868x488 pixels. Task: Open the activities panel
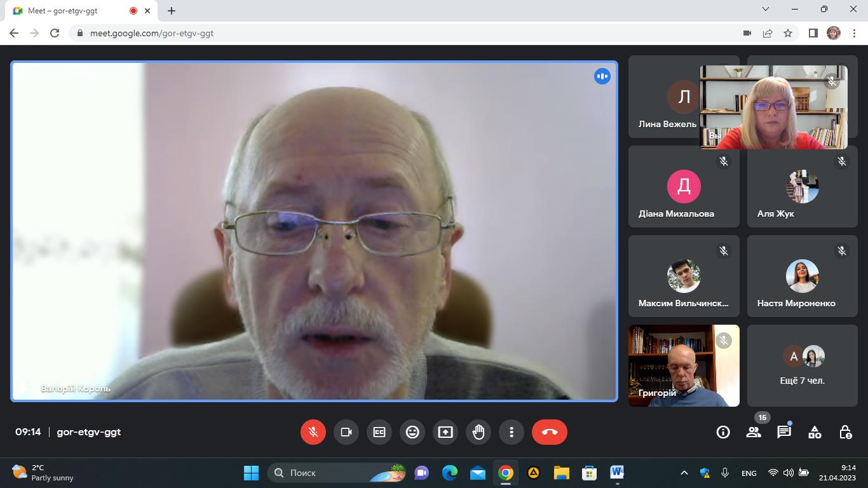click(x=815, y=432)
